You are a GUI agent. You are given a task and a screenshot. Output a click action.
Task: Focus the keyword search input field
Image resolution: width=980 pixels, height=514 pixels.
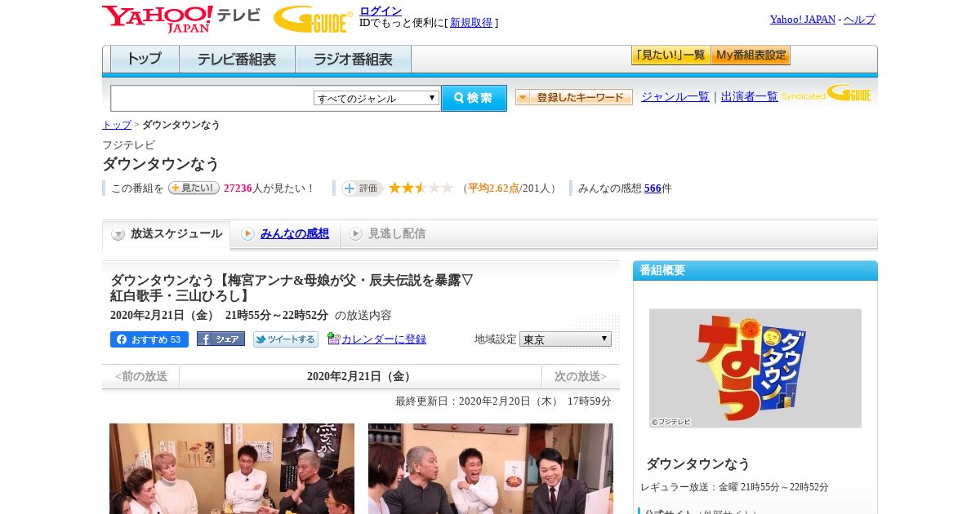(x=212, y=98)
